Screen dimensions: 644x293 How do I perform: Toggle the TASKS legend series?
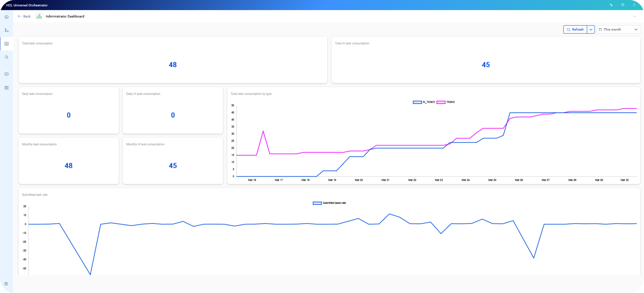(x=446, y=102)
